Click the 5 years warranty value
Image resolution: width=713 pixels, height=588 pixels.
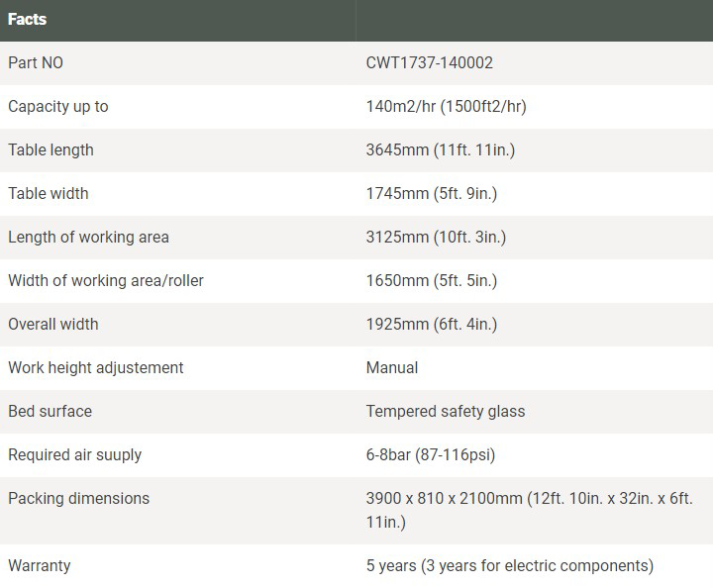point(510,566)
